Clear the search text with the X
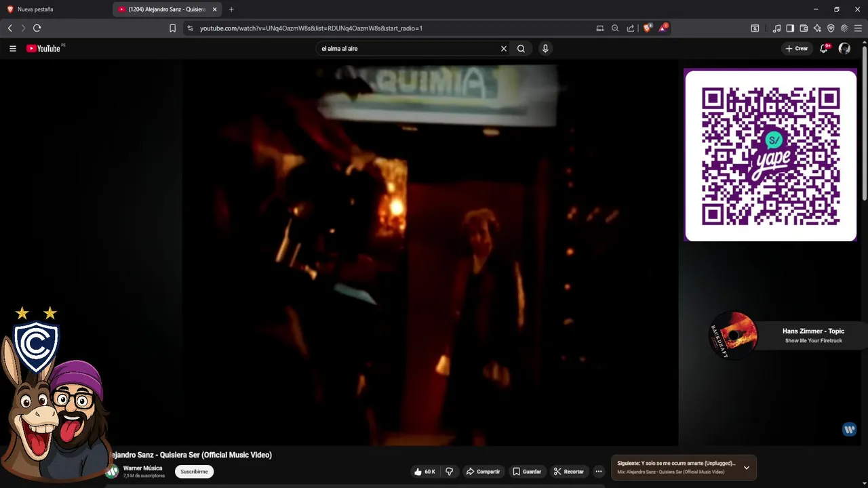 coord(504,49)
